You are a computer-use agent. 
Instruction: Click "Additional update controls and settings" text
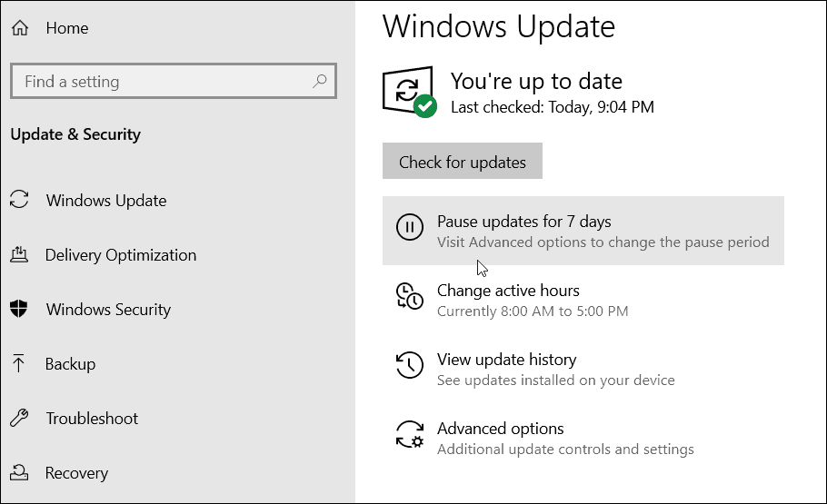(565, 450)
